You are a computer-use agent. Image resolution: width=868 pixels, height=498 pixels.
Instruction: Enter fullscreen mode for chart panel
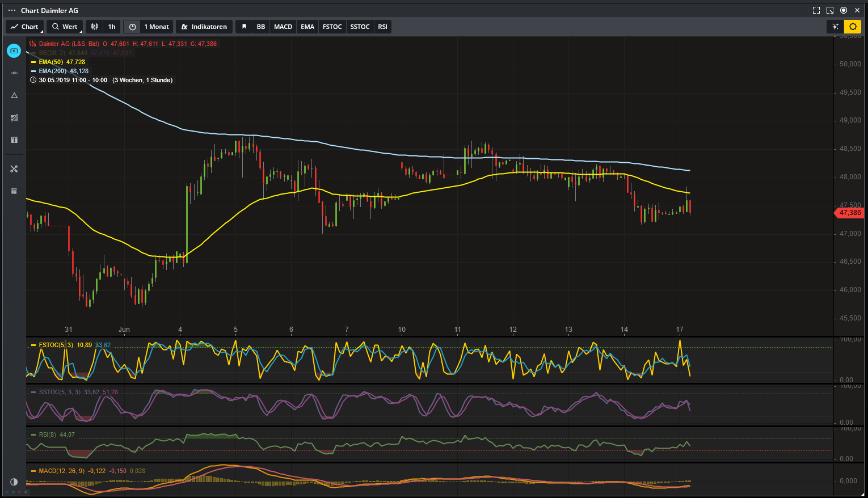(816, 10)
